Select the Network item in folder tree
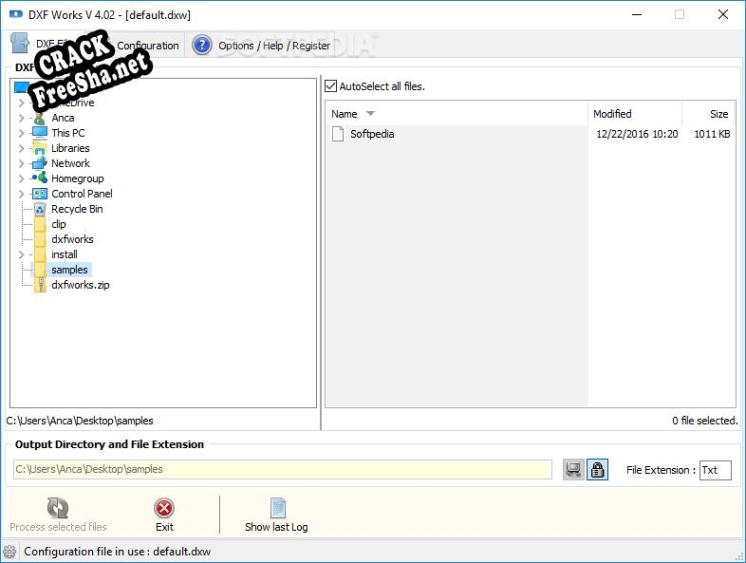The height and width of the screenshot is (563, 746). pyautogui.click(x=70, y=163)
